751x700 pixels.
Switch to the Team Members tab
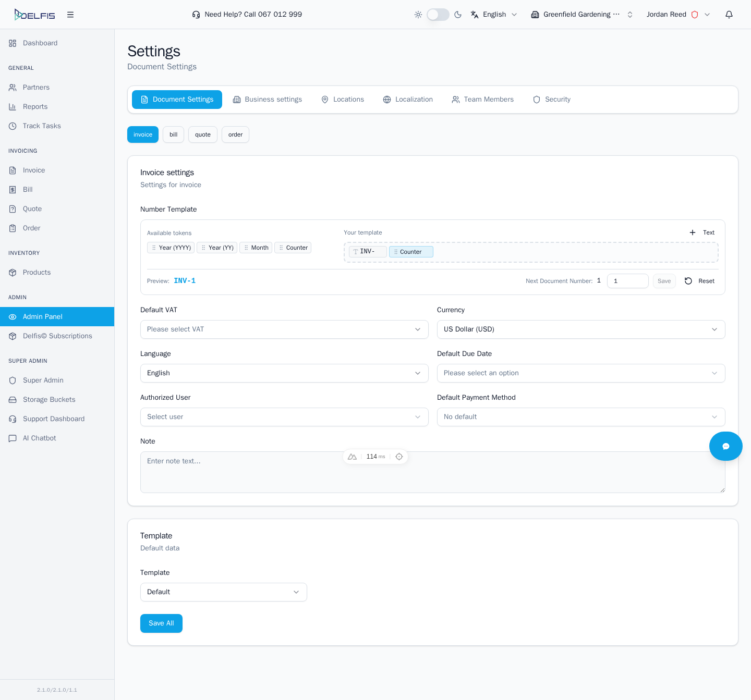482,99
